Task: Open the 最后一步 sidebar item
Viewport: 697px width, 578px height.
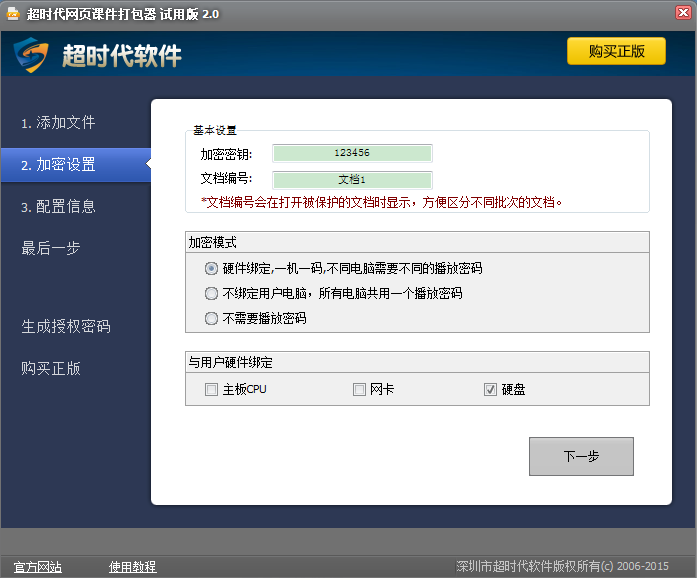Action: (x=51, y=248)
